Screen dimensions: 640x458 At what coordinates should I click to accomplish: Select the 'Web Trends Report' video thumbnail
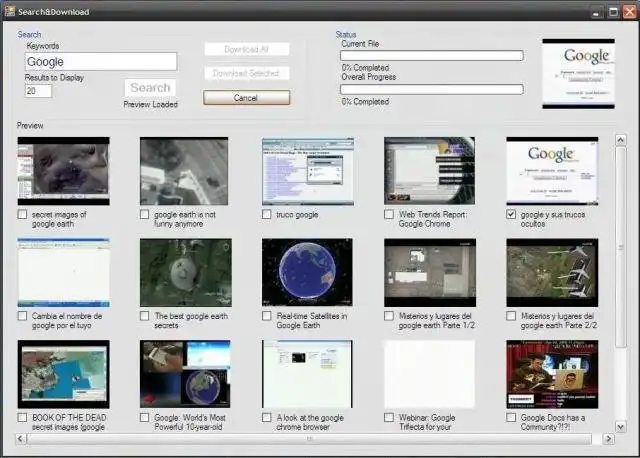point(429,171)
